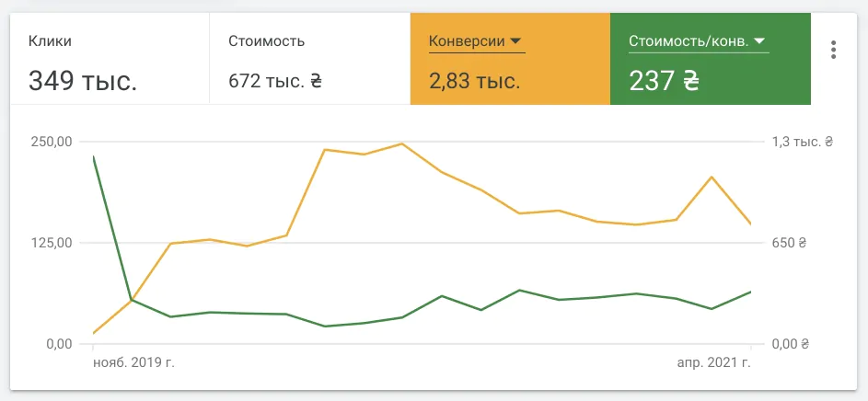Select the Клики metric tile
Image resolution: width=868 pixels, height=401 pixels.
pos(110,59)
